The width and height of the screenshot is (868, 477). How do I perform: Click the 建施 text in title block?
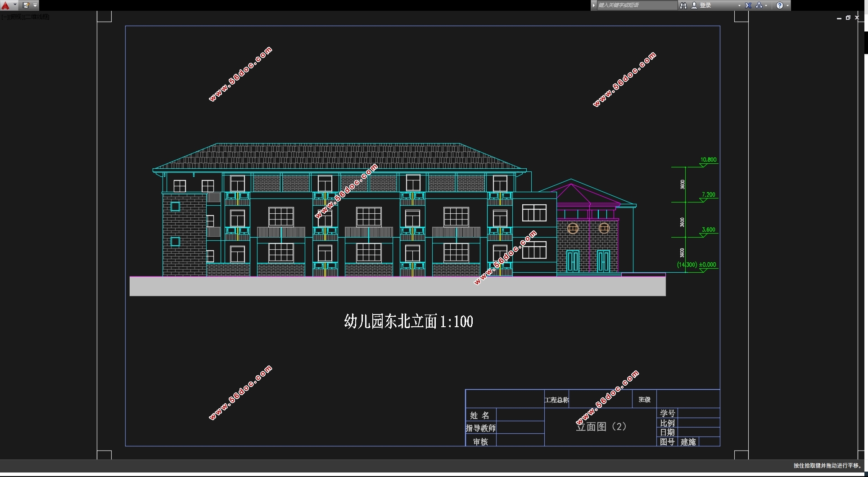688,442
